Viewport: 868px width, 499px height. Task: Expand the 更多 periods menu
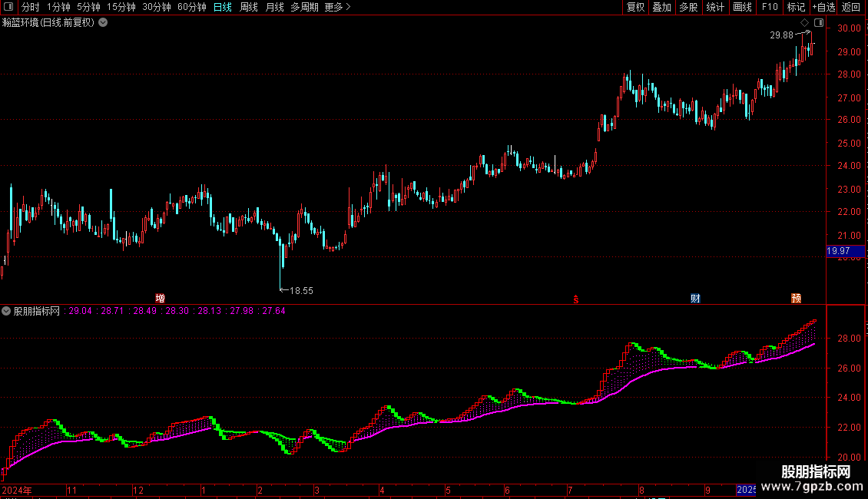337,7
